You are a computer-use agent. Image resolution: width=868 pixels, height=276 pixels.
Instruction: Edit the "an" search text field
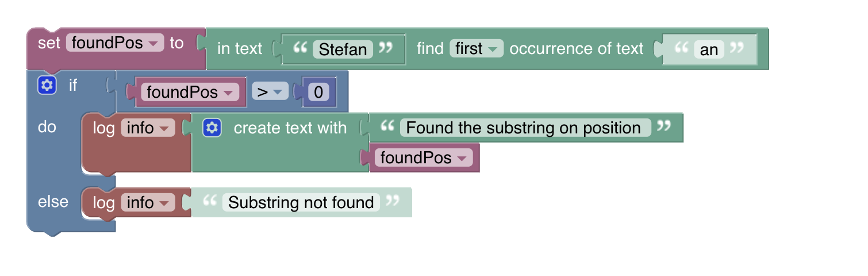pyautogui.click(x=709, y=49)
